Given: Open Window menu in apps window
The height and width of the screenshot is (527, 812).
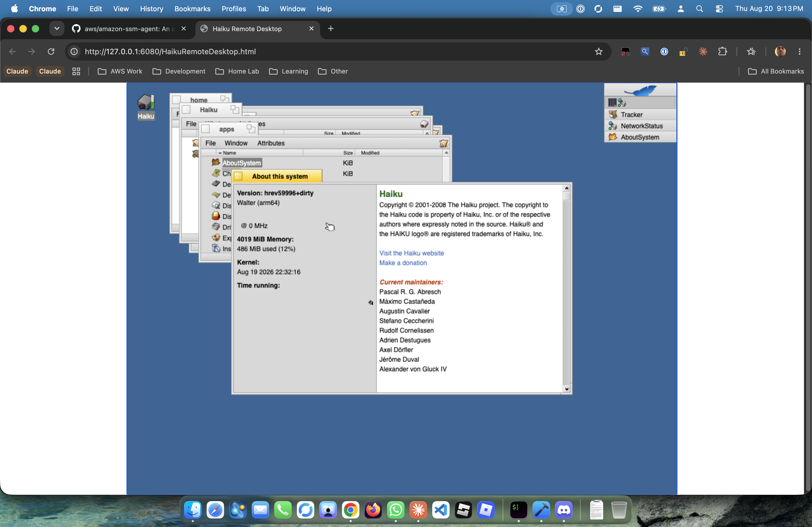Looking at the screenshot, I should click(236, 143).
